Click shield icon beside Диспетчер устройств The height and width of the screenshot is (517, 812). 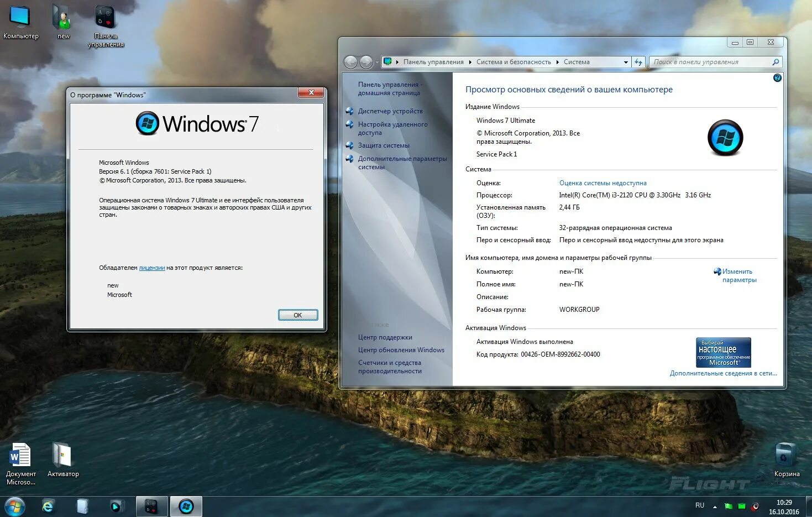[349, 111]
